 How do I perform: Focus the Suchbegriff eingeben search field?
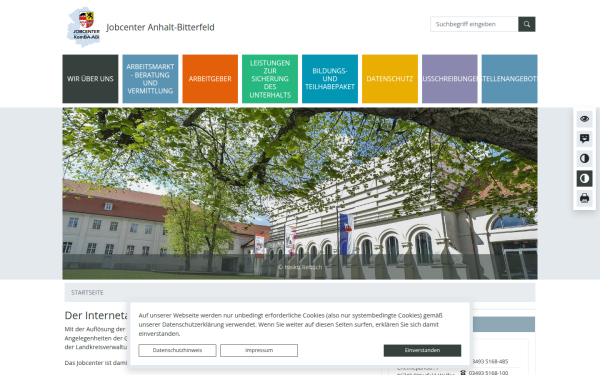(x=474, y=24)
